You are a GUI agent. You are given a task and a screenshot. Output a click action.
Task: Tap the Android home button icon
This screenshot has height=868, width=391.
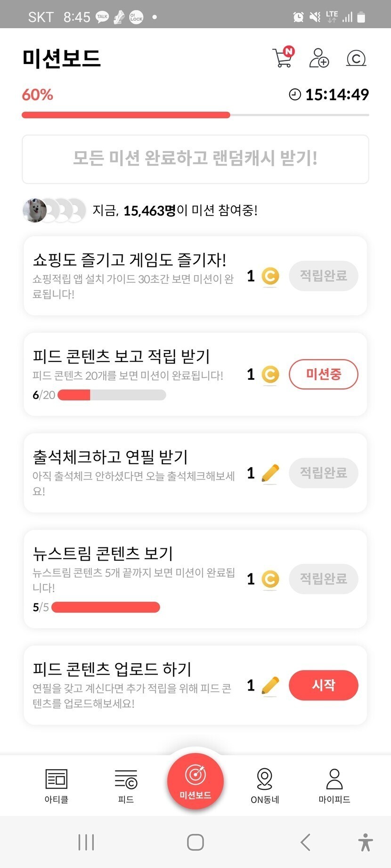(195, 842)
